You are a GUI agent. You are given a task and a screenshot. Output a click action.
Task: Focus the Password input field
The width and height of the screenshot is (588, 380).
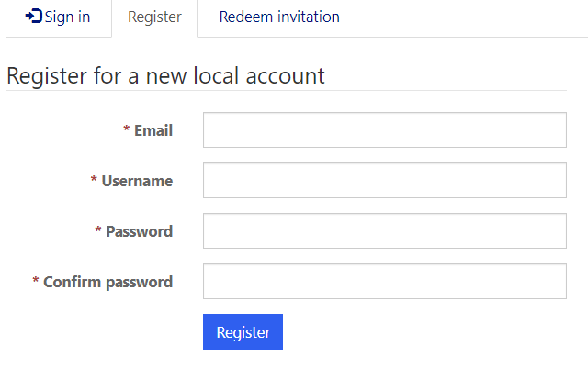[384, 231]
